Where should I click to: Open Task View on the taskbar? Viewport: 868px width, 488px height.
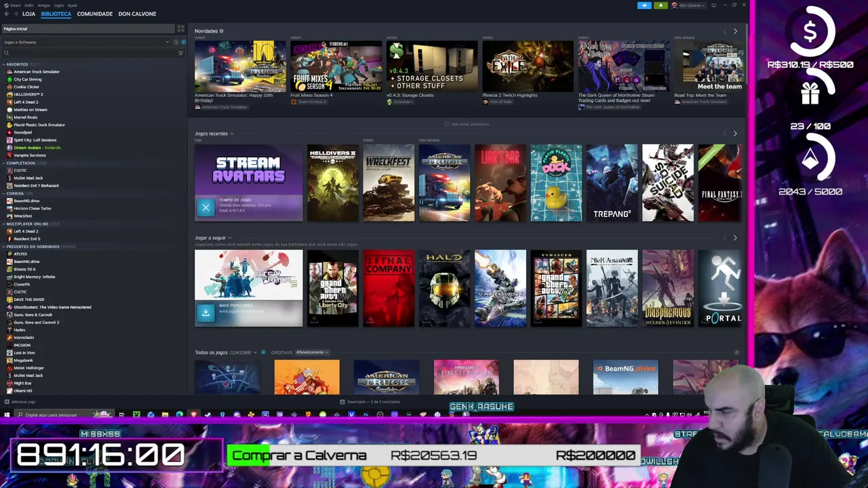tap(121, 415)
